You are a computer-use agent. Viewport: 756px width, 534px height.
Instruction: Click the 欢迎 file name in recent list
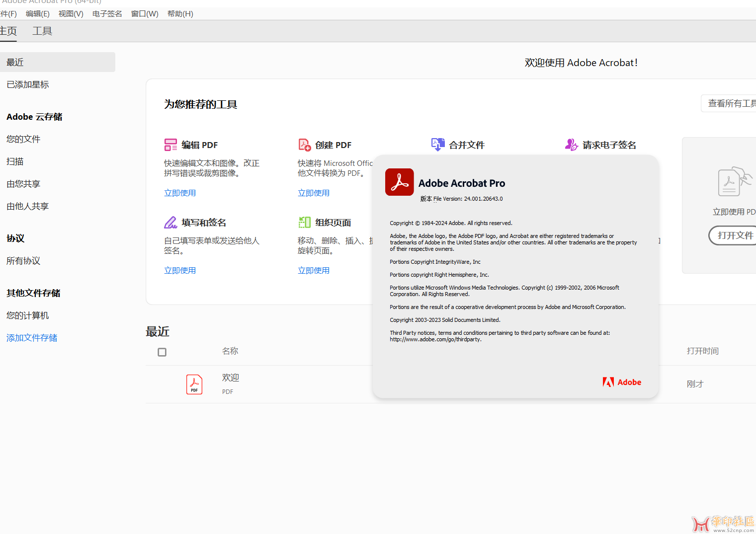point(231,378)
